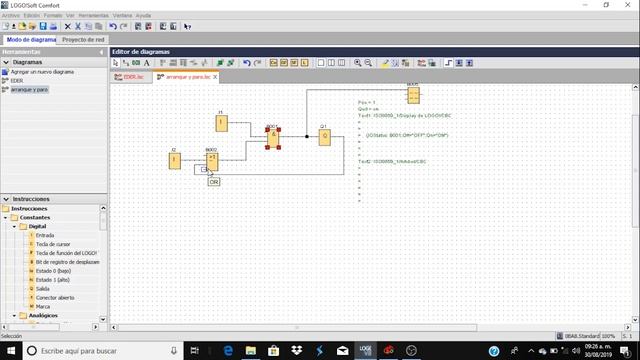Select the EDER diagram in the list

(17, 81)
